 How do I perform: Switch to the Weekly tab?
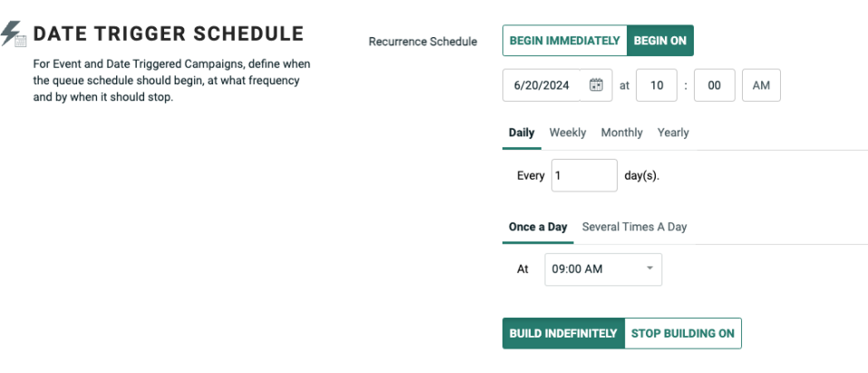pos(568,133)
